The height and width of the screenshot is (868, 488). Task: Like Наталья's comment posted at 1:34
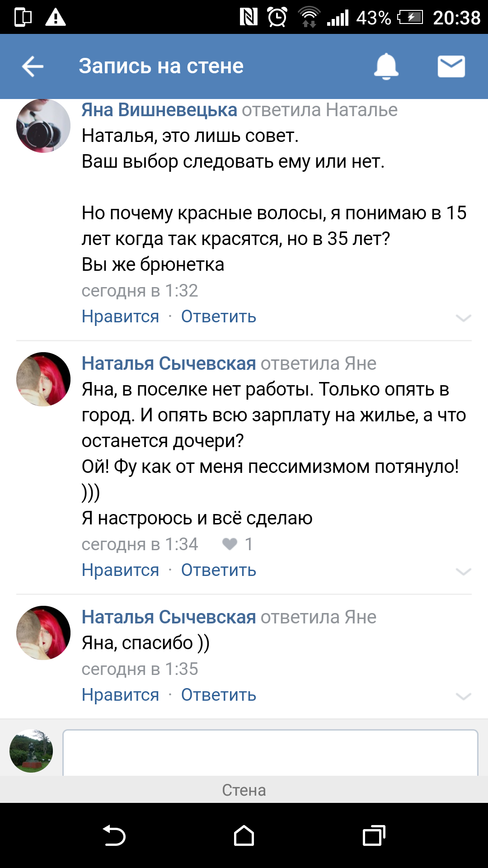point(120,570)
